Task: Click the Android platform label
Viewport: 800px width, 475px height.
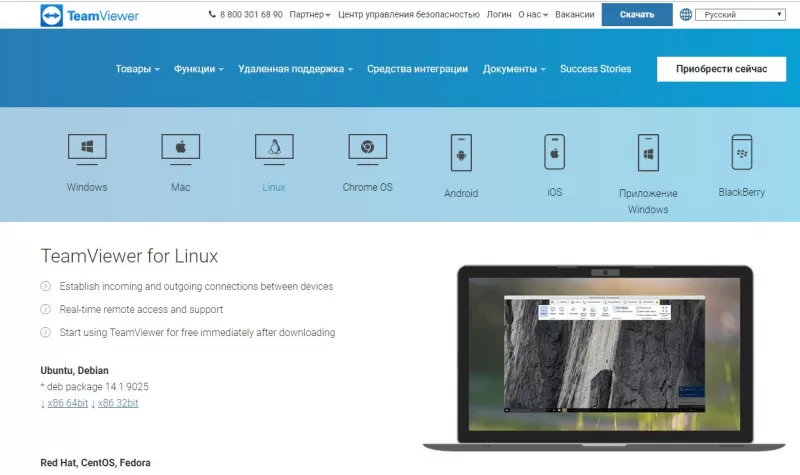Action: click(461, 193)
